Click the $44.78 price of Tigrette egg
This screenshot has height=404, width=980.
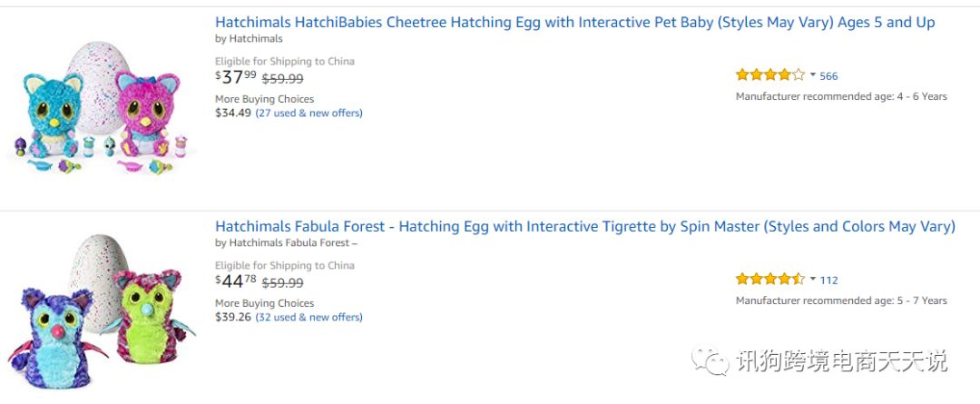[x=236, y=281]
